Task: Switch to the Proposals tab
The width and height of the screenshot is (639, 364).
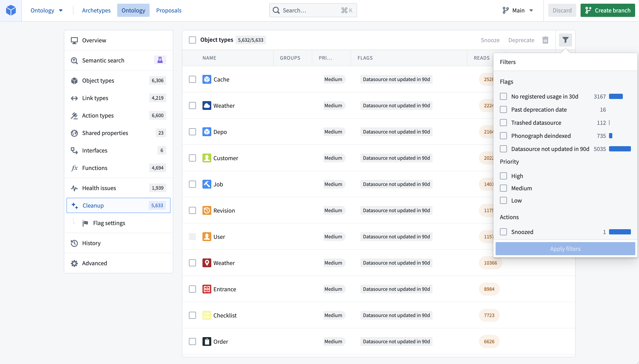Action: click(x=169, y=10)
